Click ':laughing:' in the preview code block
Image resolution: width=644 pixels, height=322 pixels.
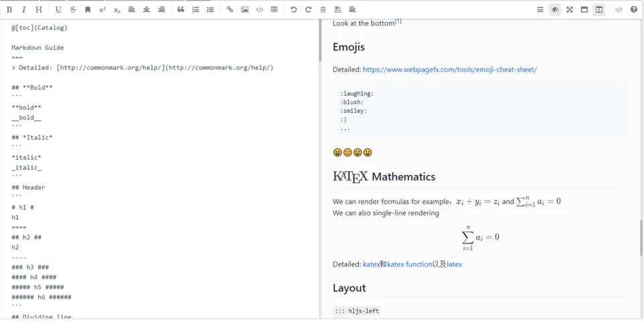pos(357,94)
